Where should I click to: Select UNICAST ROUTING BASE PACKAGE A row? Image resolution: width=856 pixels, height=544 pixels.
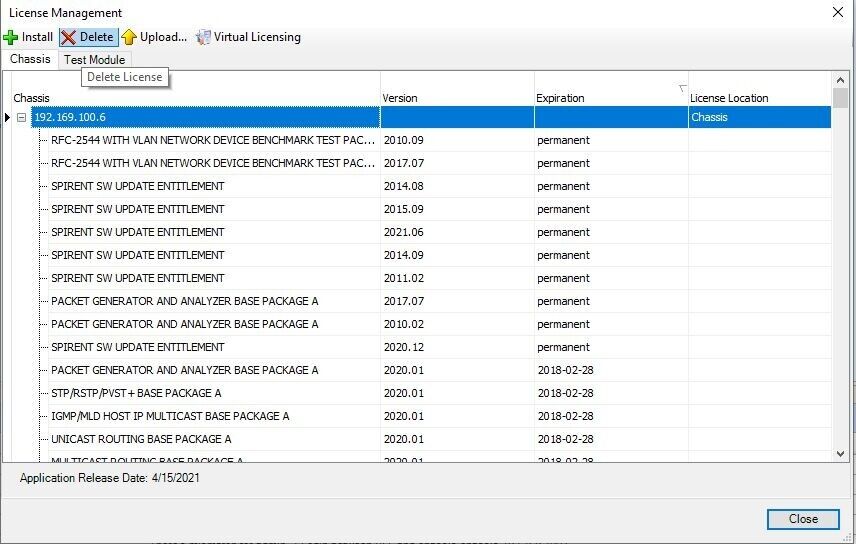click(141, 439)
